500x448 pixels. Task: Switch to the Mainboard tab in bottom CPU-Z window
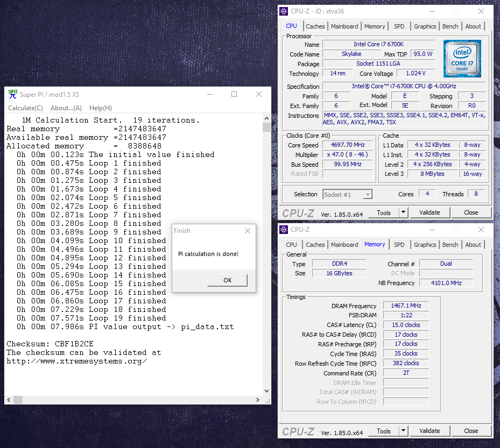(344, 245)
